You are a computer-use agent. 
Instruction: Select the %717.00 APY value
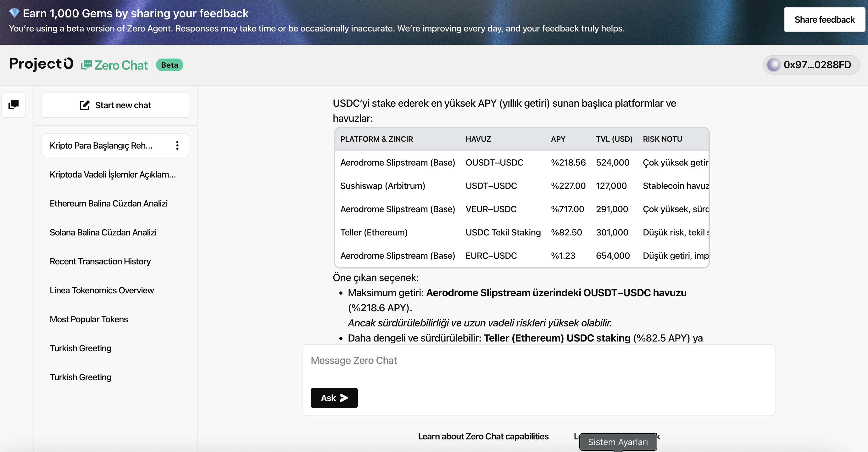[x=567, y=209]
